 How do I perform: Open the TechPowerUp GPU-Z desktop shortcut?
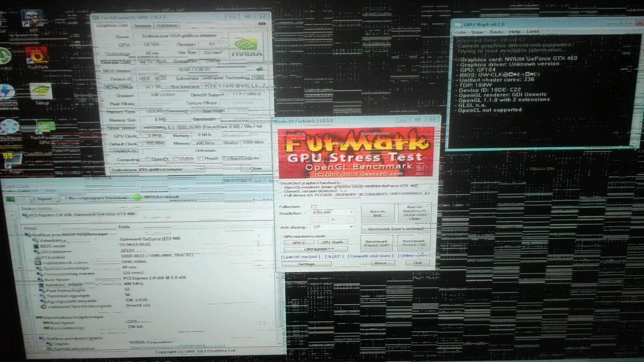[46, 132]
